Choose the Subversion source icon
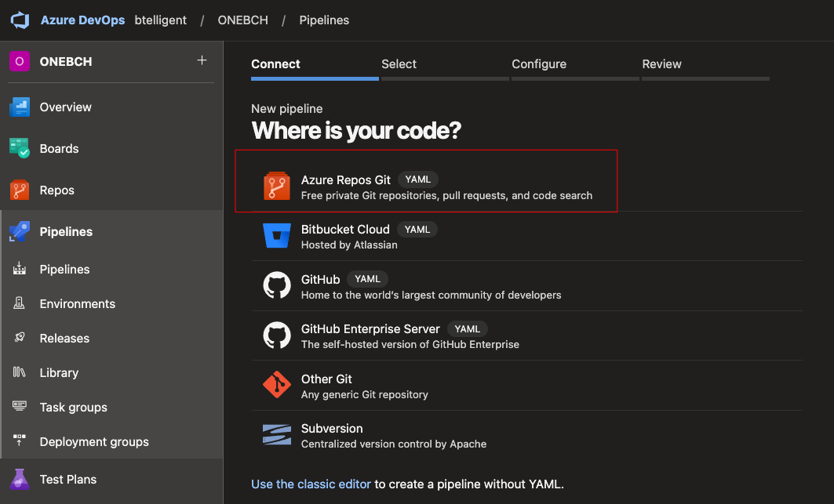The width and height of the screenshot is (834, 504). tap(277, 436)
